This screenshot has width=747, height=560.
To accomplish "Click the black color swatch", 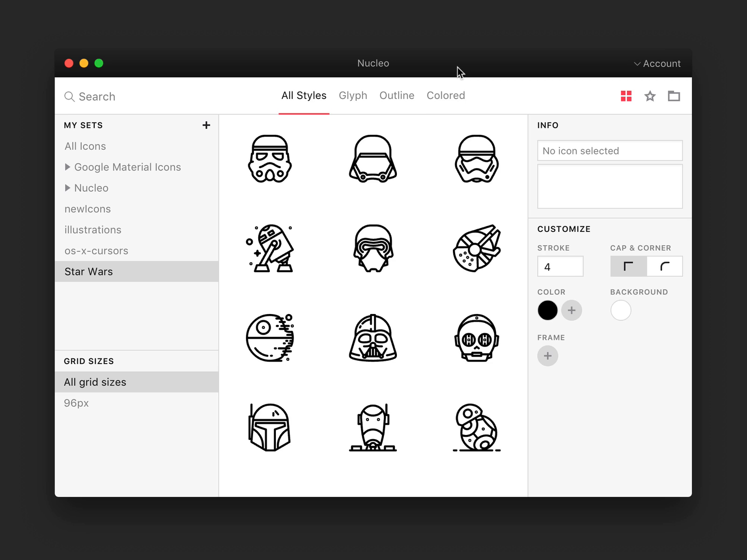I will tap(548, 310).
